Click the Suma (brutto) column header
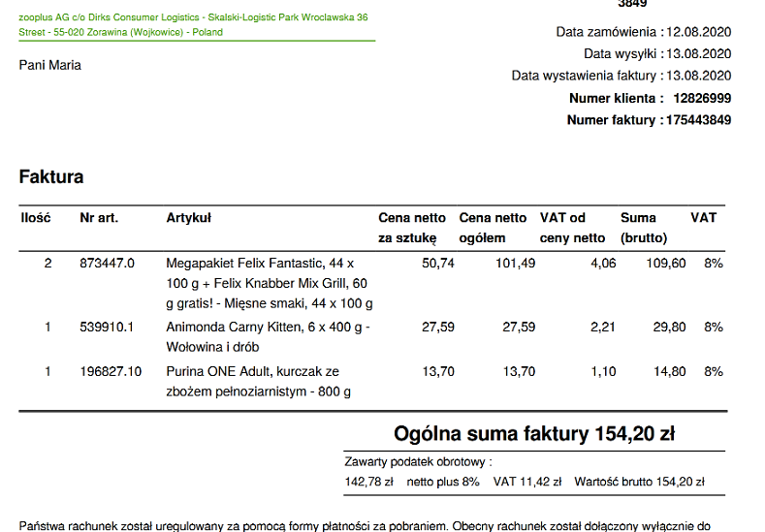The height and width of the screenshot is (532, 765). pyautogui.click(x=644, y=228)
